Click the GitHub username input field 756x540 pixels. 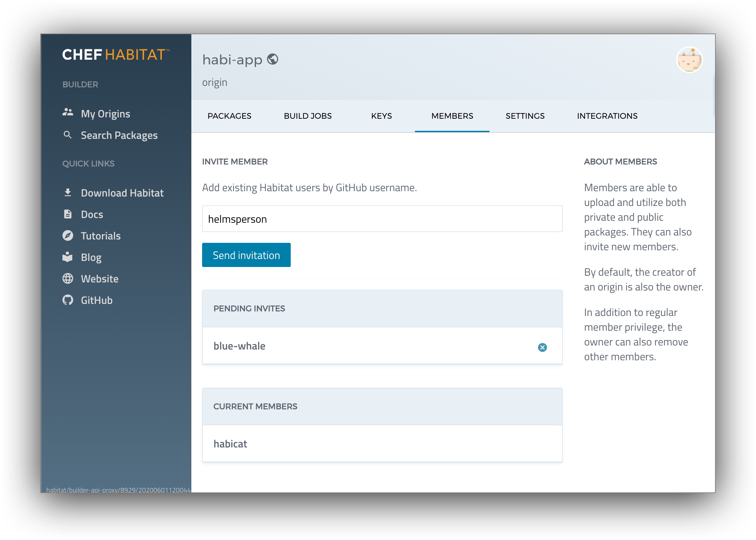382,218
